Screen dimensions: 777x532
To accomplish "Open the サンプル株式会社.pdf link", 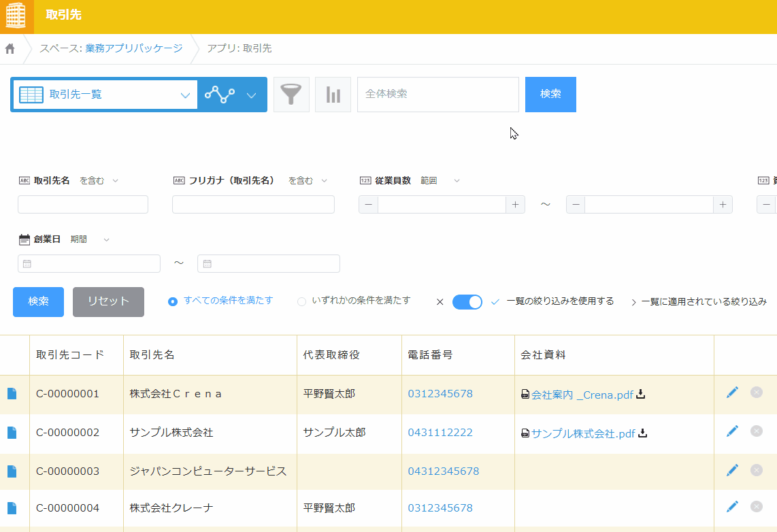I will click(582, 433).
